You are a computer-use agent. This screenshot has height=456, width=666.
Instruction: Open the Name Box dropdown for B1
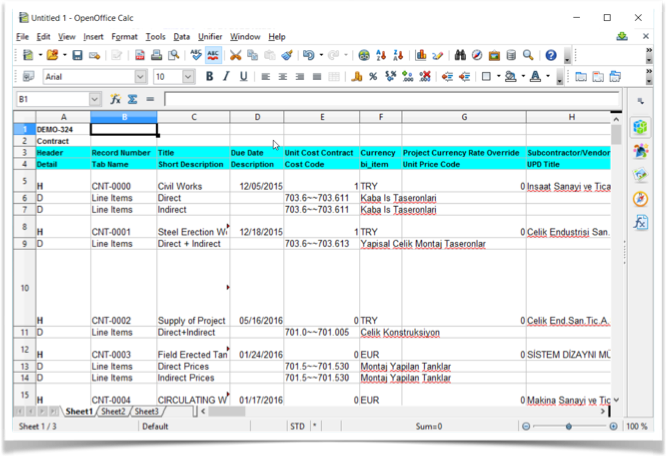point(95,100)
